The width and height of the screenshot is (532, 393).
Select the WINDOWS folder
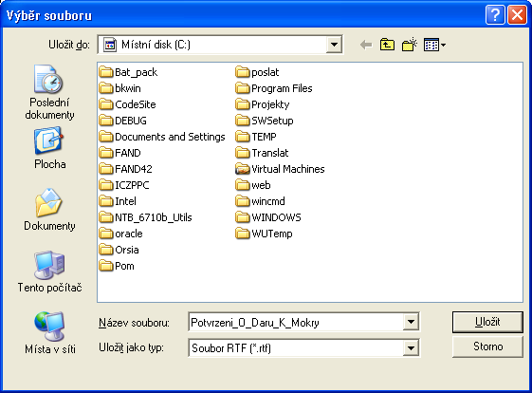point(268,217)
